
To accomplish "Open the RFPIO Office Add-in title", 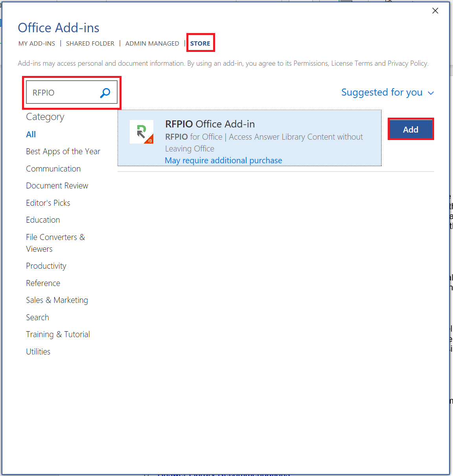I will pyautogui.click(x=210, y=124).
